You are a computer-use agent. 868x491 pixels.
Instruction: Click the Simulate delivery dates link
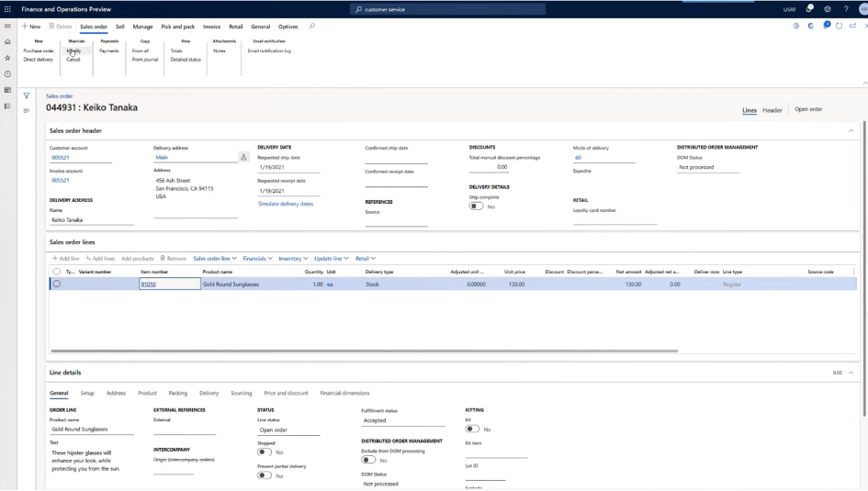286,204
